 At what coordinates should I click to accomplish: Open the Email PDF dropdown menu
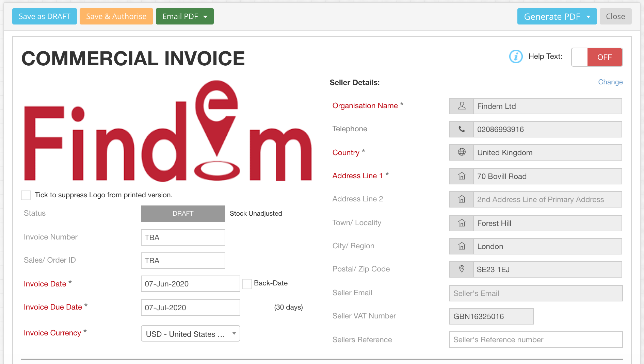pos(185,16)
